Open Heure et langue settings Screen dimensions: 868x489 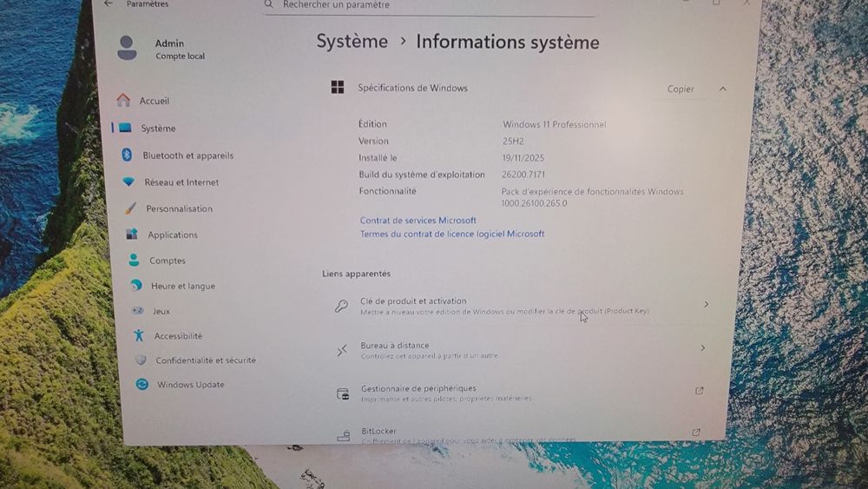pos(183,286)
